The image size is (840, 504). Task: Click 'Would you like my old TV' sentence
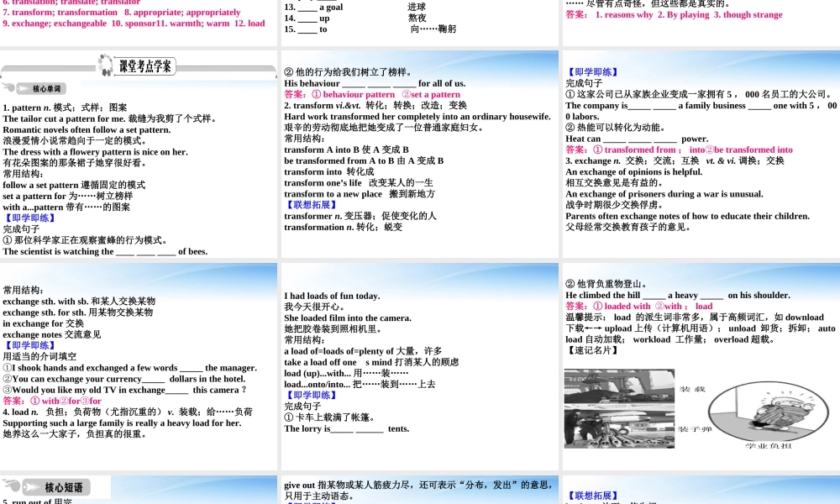(x=124, y=390)
